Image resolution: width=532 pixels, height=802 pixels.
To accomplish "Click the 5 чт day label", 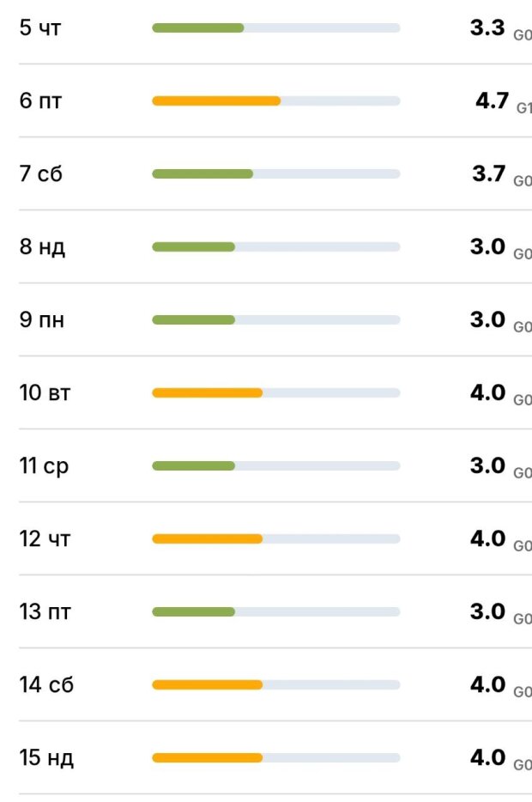I will [x=40, y=27].
